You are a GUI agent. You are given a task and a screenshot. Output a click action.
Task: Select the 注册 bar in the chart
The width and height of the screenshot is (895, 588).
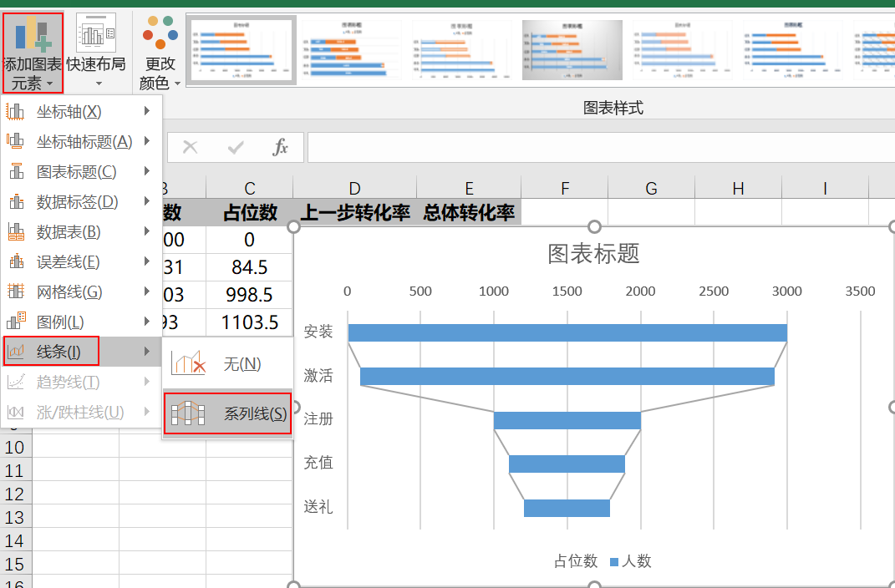pyautogui.click(x=567, y=420)
